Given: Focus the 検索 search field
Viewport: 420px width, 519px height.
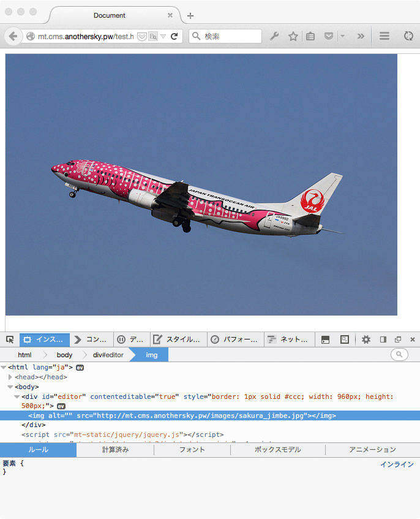Looking at the screenshot, I should tap(225, 36).
